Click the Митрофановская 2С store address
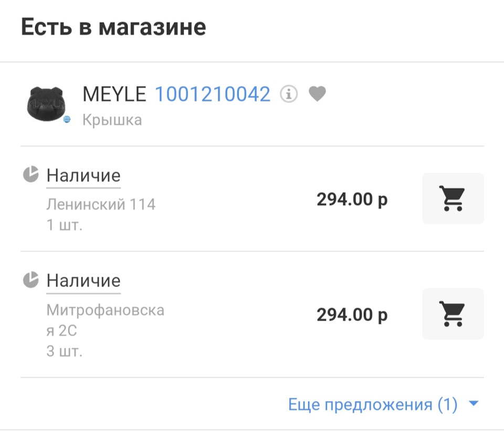Viewport: 504px width, 444px height. tap(105, 321)
